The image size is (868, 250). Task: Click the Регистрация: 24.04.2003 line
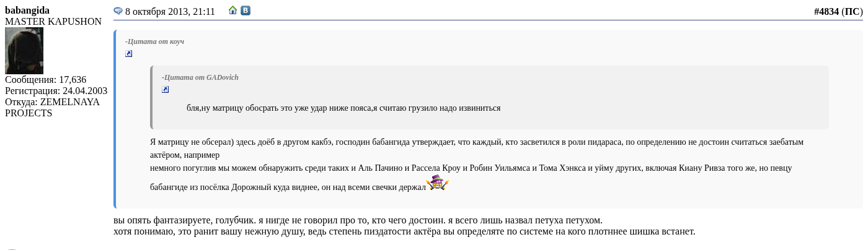56,91
